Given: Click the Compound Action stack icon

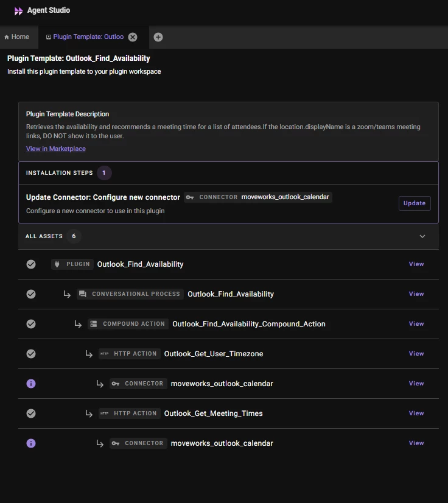Looking at the screenshot, I should click(94, 324).
